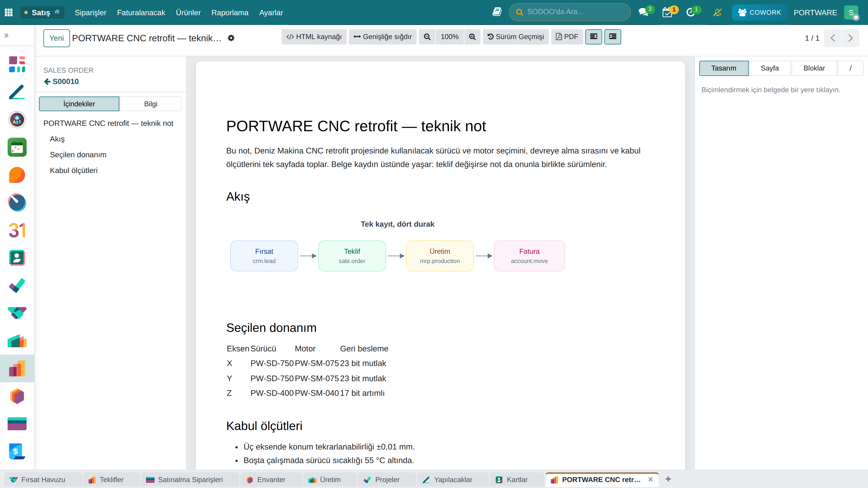Select the slash '/' tab in right panel

850,68
